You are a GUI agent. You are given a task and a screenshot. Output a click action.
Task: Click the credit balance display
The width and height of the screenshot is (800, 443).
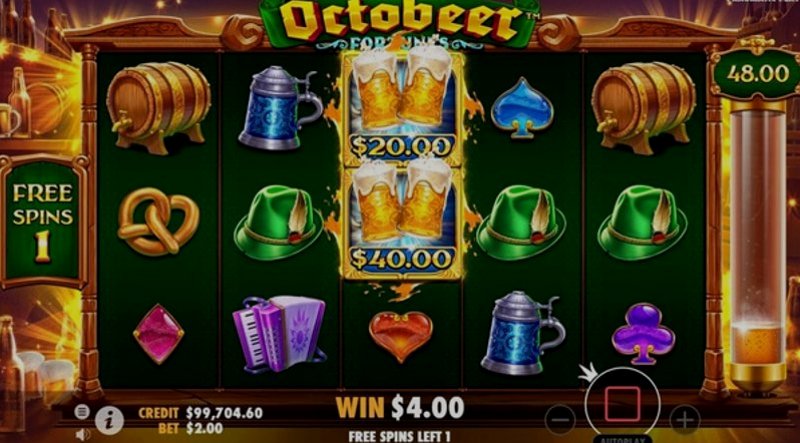(201, 413)
